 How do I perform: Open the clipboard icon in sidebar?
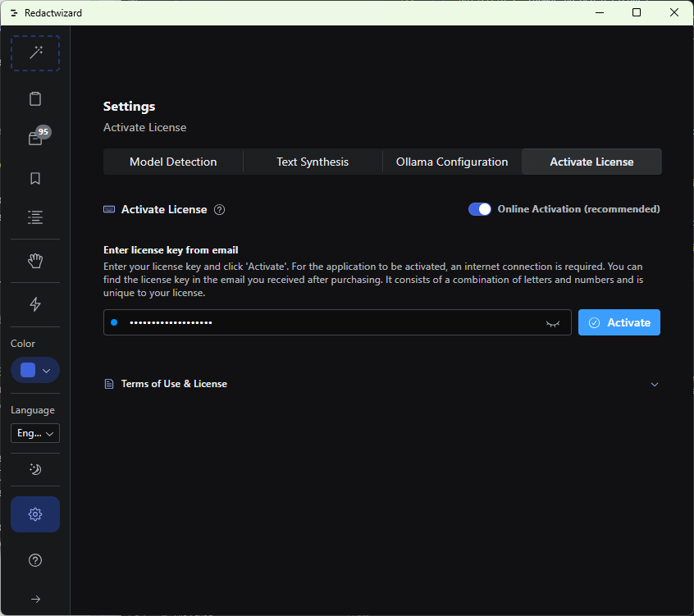(35, 98)
